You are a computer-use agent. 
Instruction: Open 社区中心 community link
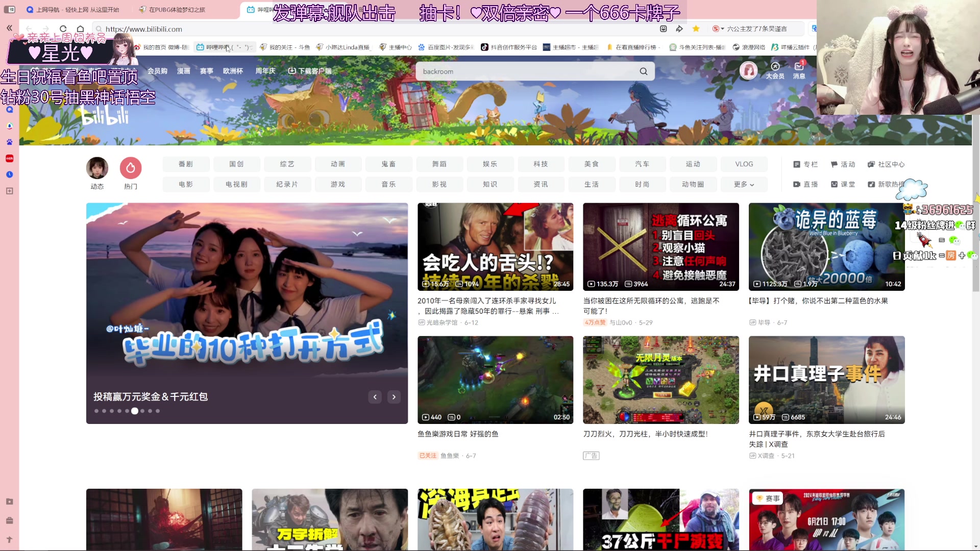[x=886, y=164]
